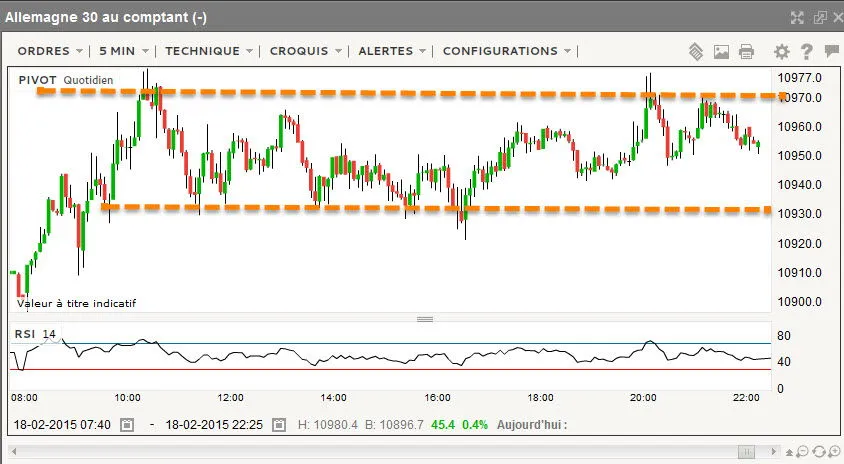Print the chart using printer icon
Viewport: 844px width, 464px height.
[747, 52]
